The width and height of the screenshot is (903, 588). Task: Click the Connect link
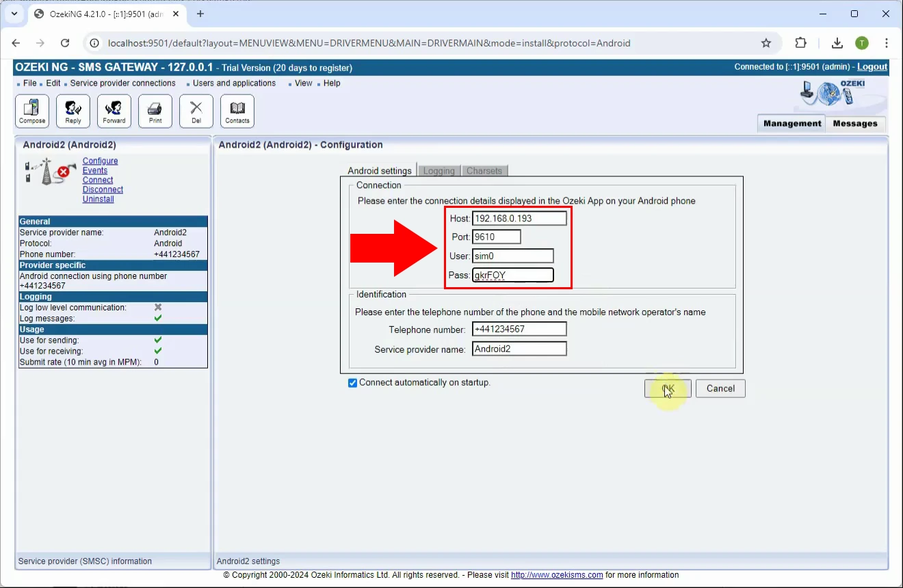(98, 181)
